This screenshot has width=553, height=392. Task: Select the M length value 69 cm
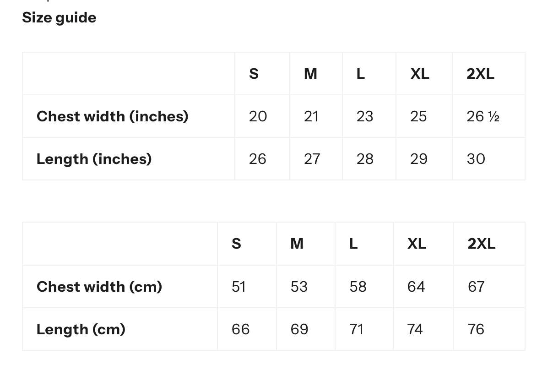click(299, 329)
